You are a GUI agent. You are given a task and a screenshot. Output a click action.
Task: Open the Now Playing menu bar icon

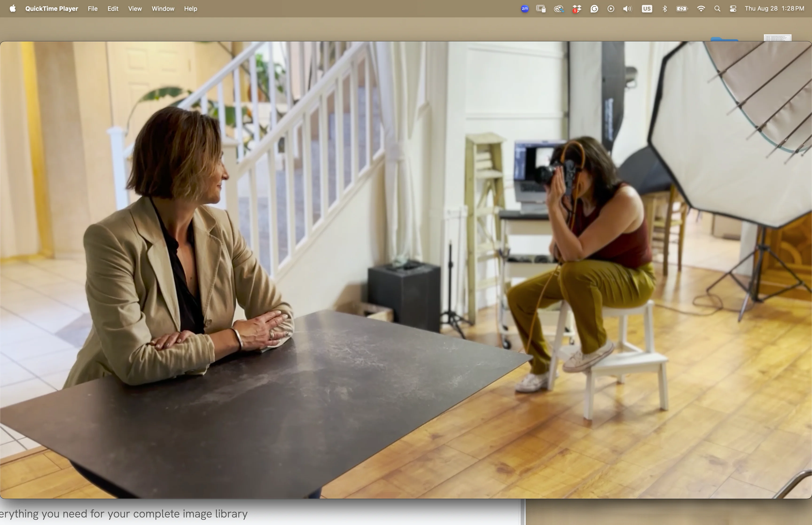click(611, 9)
